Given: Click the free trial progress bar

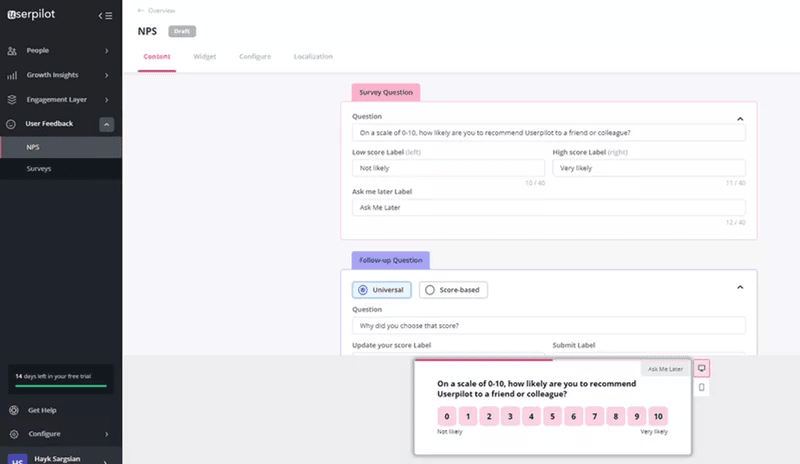Looking at the screenshot, I should (61, 386).
